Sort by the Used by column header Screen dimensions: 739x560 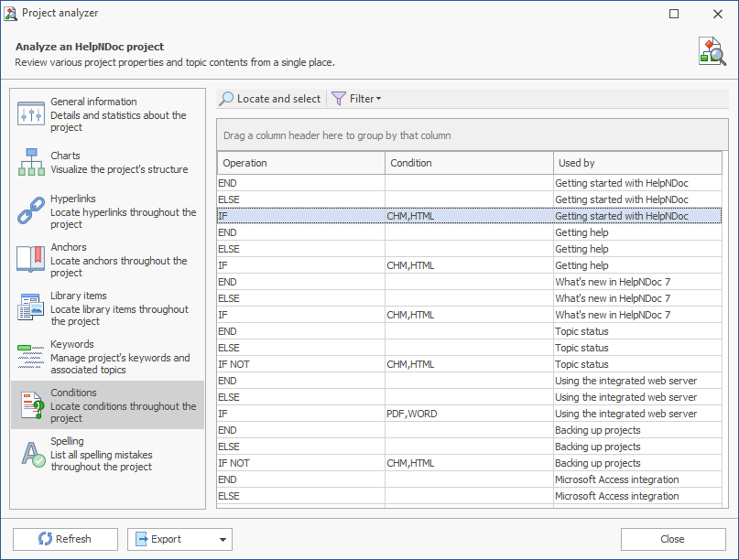[637, 163]
